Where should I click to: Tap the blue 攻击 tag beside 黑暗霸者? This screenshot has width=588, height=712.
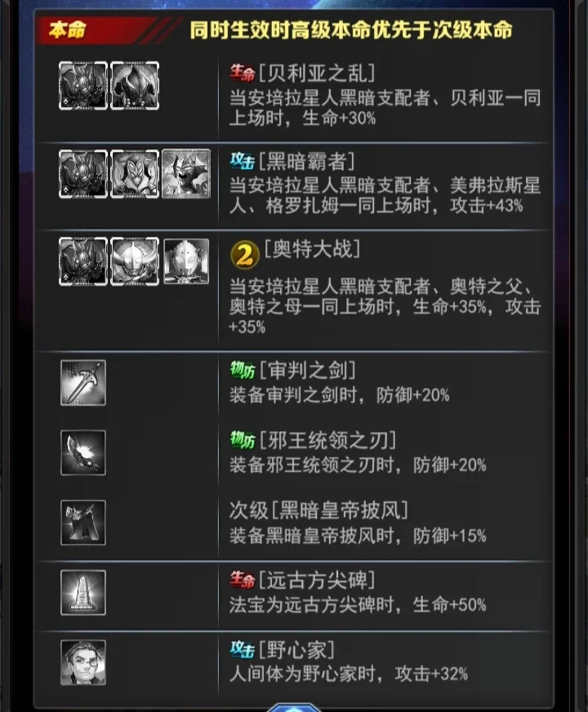pos(242,161)
